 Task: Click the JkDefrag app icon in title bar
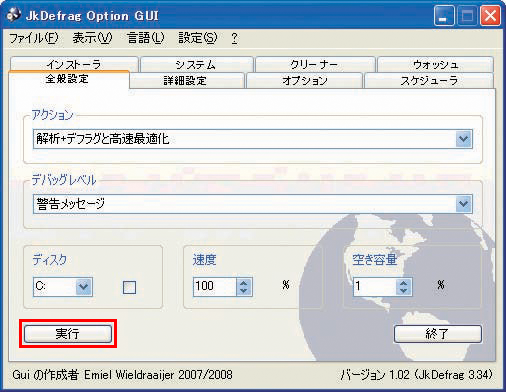coord(14,15)
